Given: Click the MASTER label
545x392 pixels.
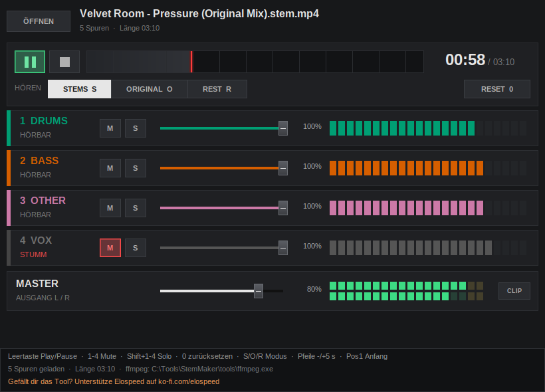Looking at the screenshot, I should [x=37, y=284].
